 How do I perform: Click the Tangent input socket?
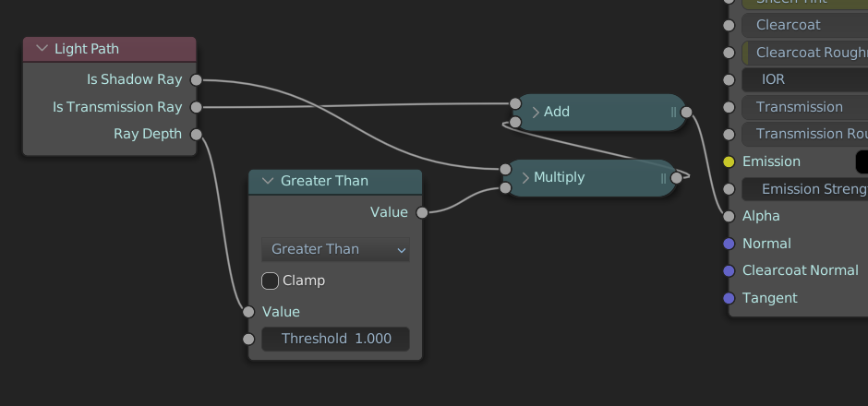tap(729, 298)
